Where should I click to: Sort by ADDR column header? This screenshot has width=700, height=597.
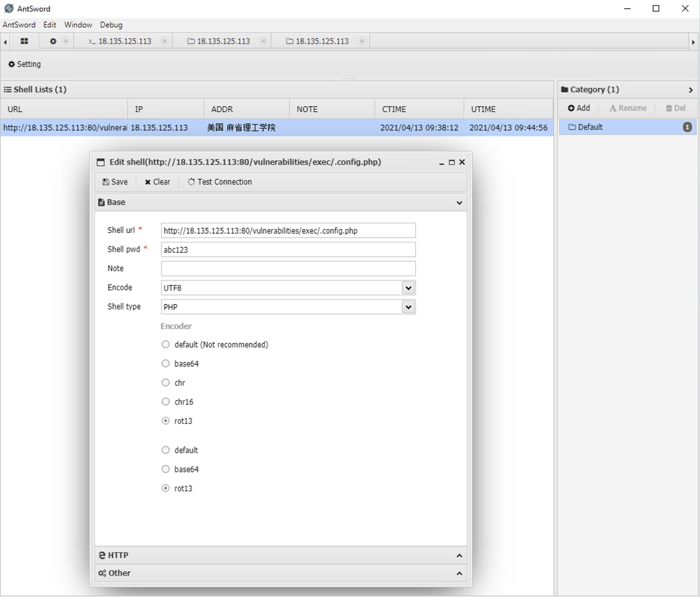click(x=247, y=109)
